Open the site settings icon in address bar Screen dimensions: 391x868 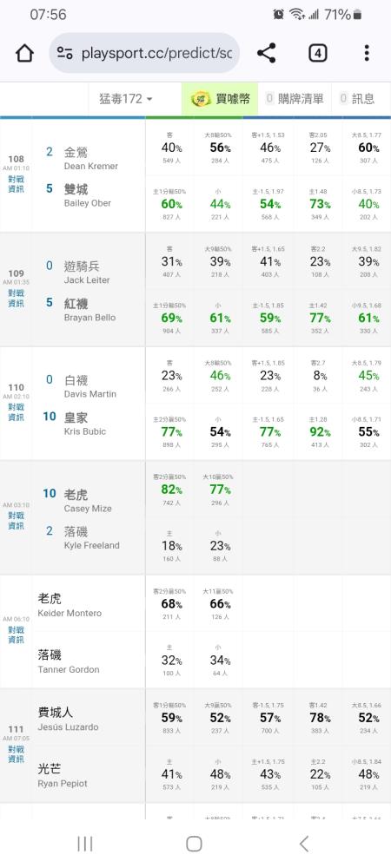(65, 53)
